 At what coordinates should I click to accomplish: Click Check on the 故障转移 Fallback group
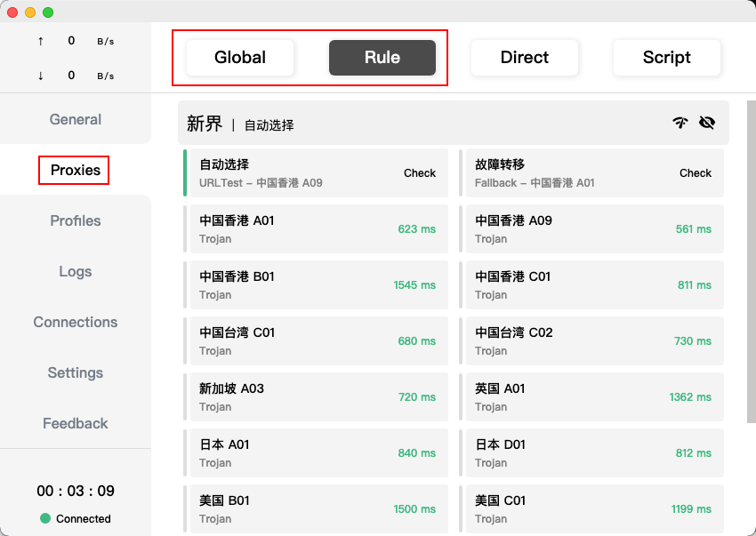click(x=696, y=173)
